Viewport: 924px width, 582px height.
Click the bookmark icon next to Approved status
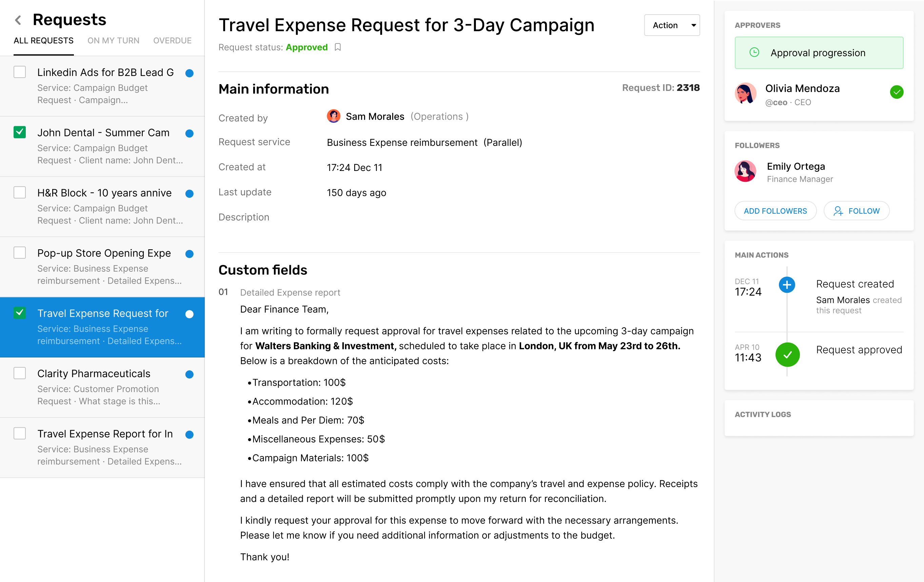pyautogui.click(x=338, y=47)
